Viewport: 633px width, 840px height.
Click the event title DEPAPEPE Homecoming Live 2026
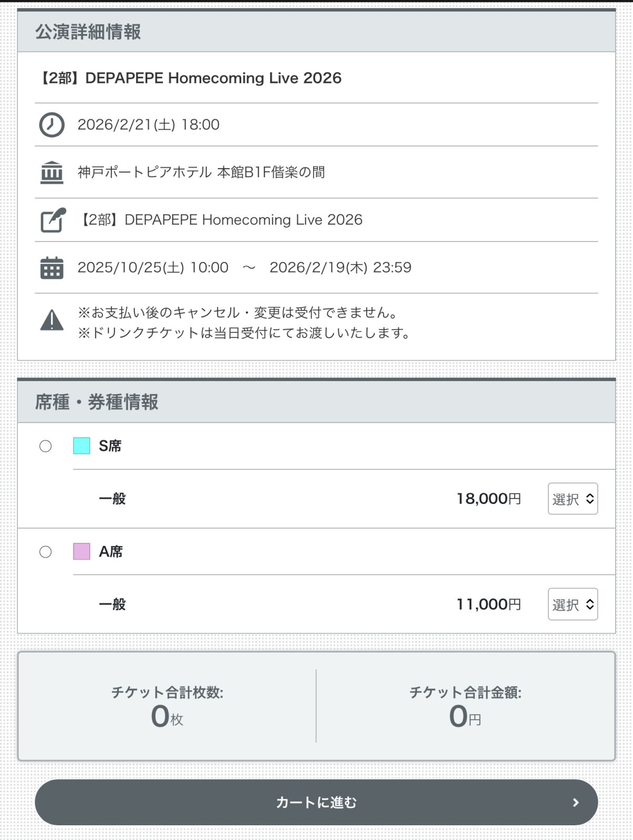tap(189, 78)
